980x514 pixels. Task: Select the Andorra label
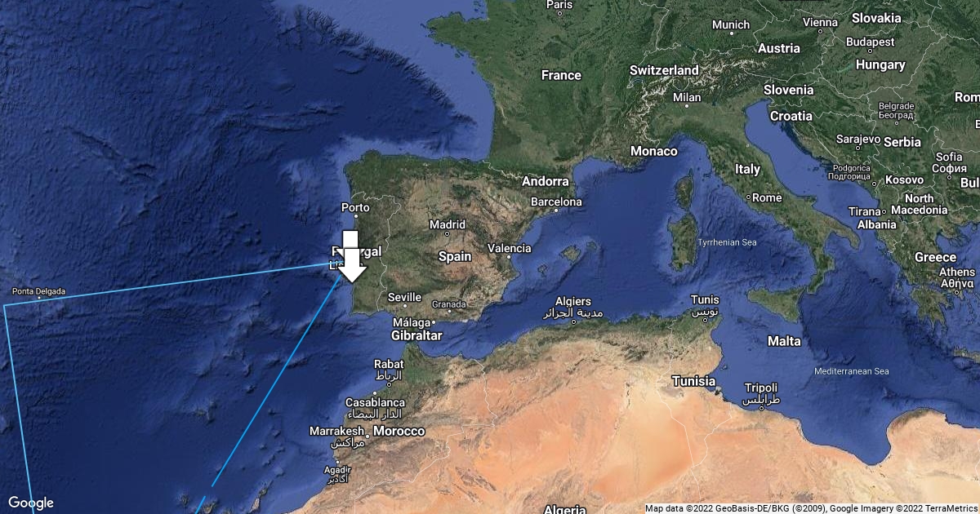tap(545, 181)
